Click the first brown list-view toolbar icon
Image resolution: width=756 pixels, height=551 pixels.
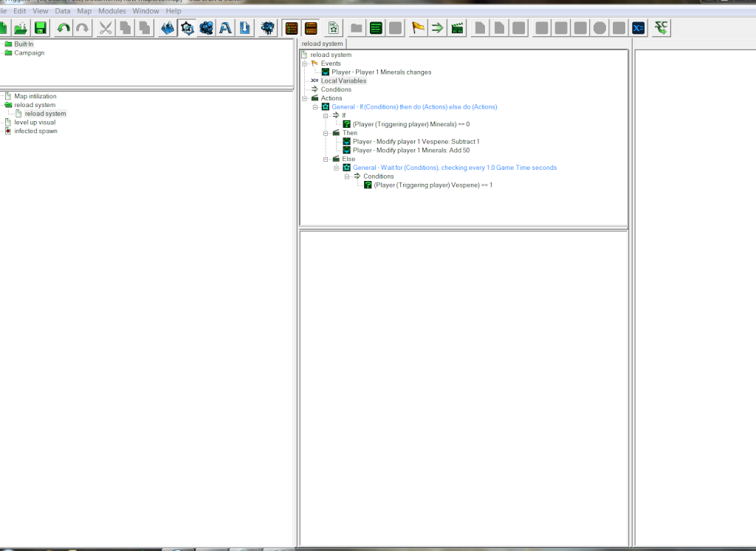(x=291, y=28)
